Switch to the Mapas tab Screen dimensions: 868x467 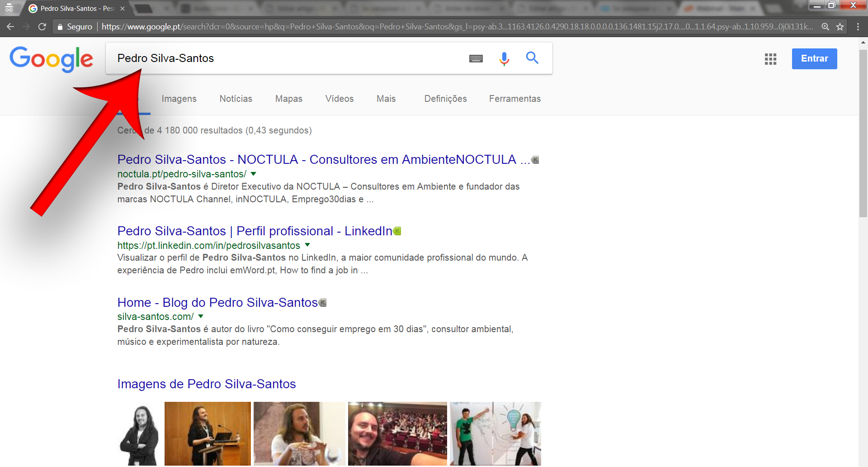289,99
